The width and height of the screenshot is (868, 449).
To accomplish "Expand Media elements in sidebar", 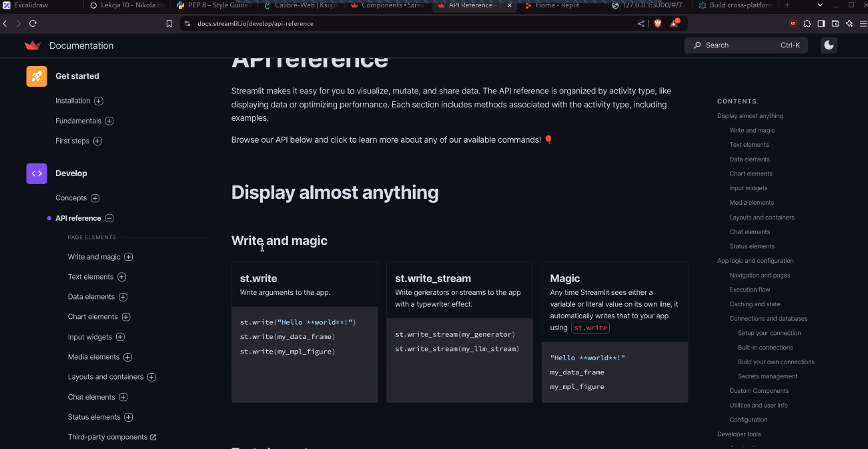I will 128,357.
